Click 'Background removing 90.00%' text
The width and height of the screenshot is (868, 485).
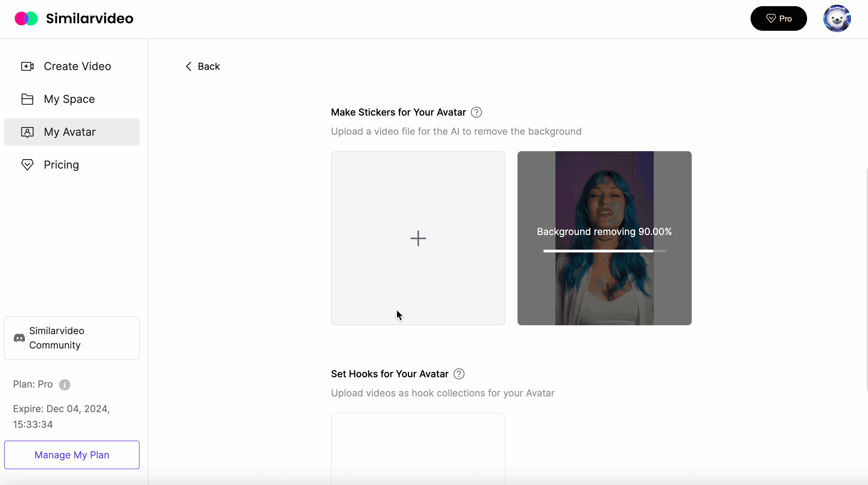tap(604, 232)
